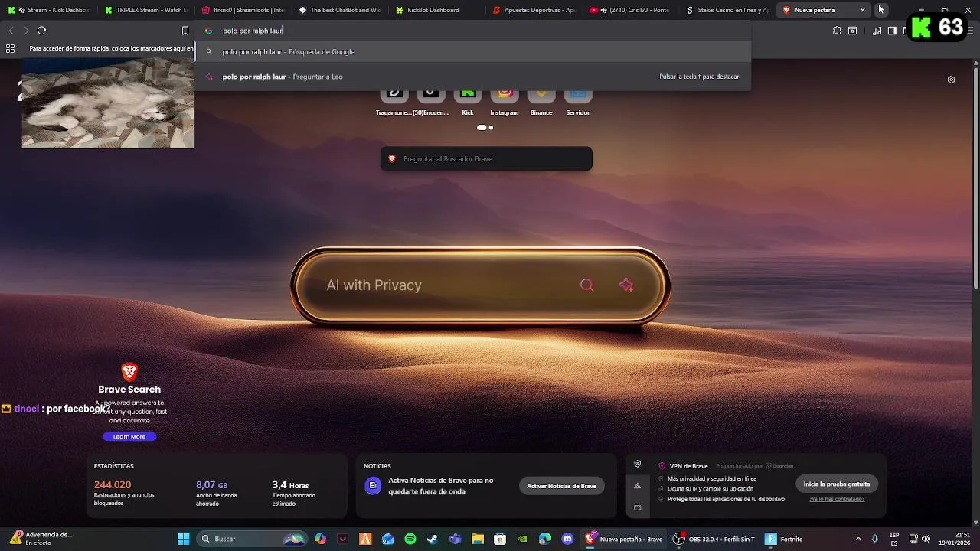This screenshot has height=551, width=980.
Task: Open the Kick shortcut tile
Action: tap(468, 99)
